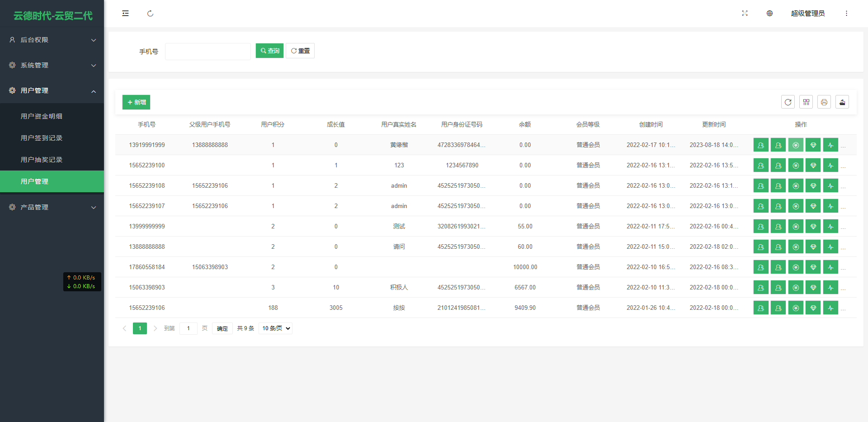
Task: Click diamond icon for user 13999999999
Action: click(x=813, y=227)
